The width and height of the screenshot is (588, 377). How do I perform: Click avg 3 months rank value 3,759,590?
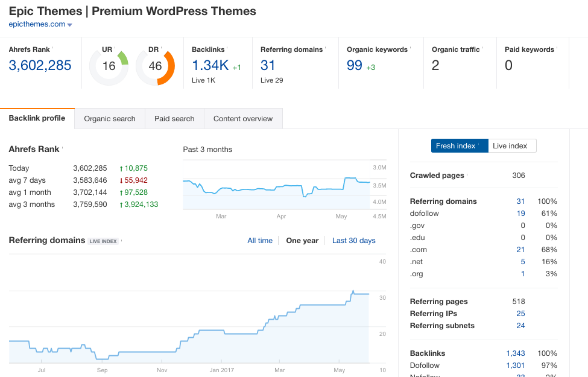[x=90, y=204]
